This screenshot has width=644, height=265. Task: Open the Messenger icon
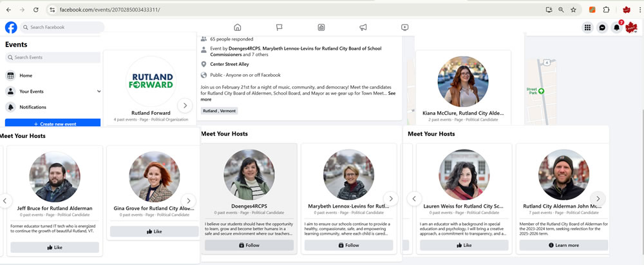602,28
